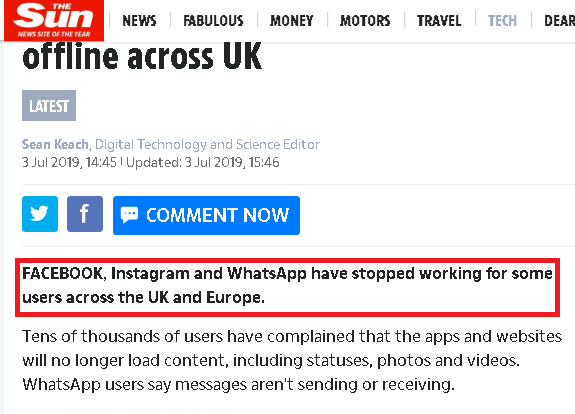Image resolution: width=575 pixels, height=414 pixels.
Task: Share article via Facebook icon
Action: coord(85,214)
